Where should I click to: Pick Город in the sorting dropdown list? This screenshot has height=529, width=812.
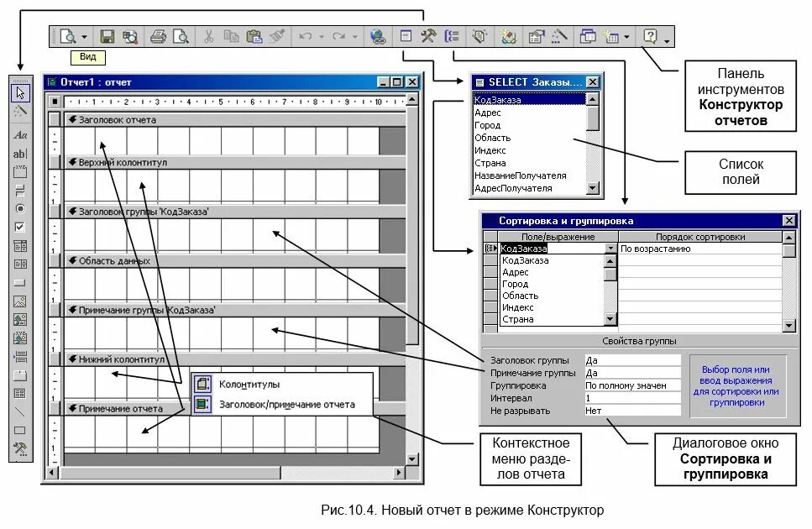click(x=516, y=284)
